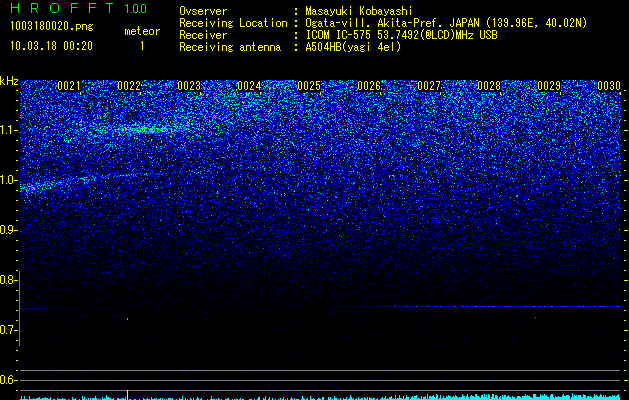Click the 0024 time marker
This screenshot has height=400, width=629.
249,86
